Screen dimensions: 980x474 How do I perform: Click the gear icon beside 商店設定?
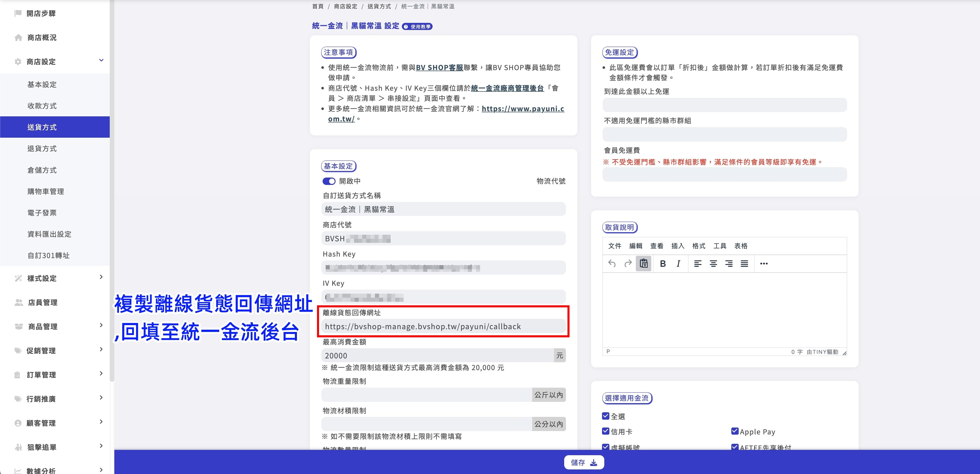pos(18,62)
